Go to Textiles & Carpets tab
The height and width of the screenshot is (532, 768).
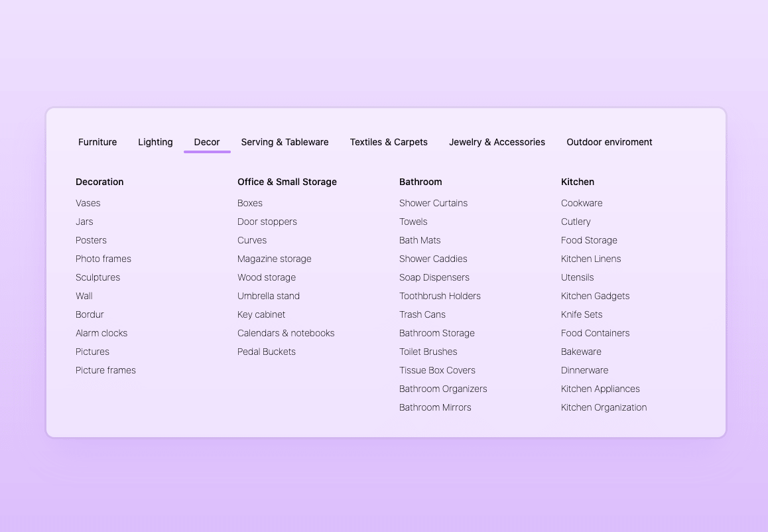tap(389, 142)
